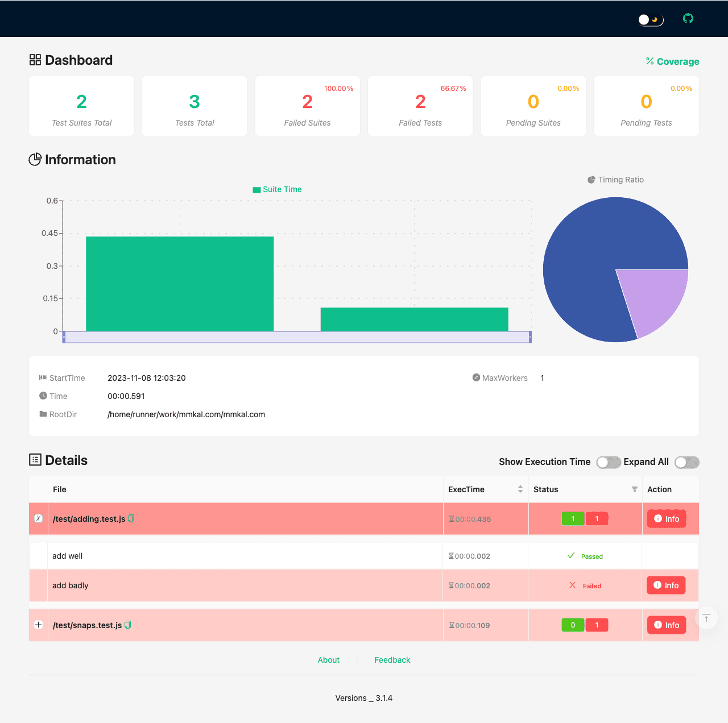Click the chart zoom slider's left handle
The width and height of the screenshot is (728, 723).
tap(64, 337)
